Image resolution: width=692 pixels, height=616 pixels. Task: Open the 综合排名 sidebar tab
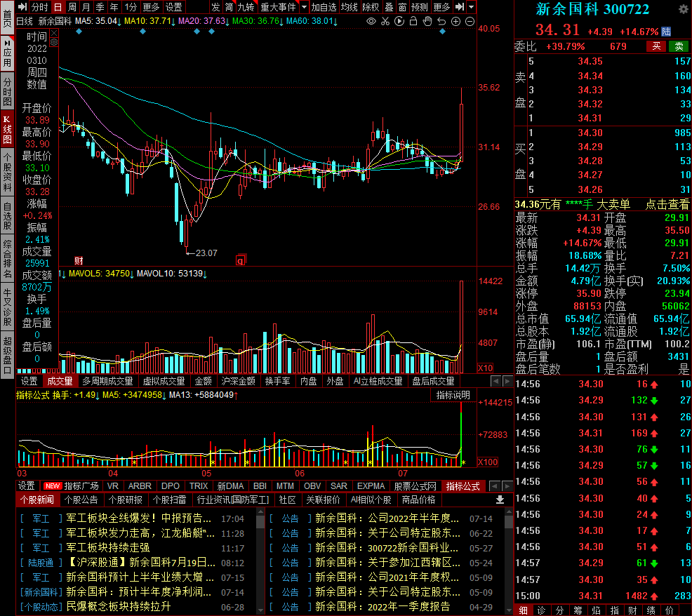pos(7,259)
